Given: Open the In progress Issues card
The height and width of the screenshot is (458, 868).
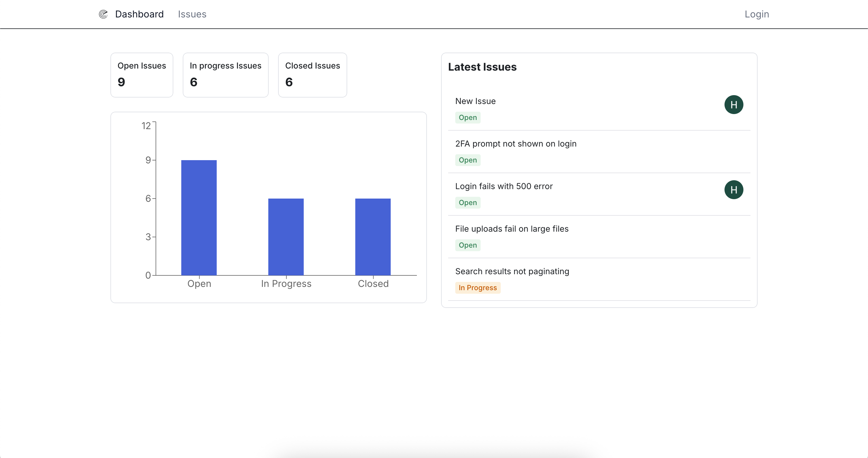Looking at the screenshot, I should click(x=226, y=75).
